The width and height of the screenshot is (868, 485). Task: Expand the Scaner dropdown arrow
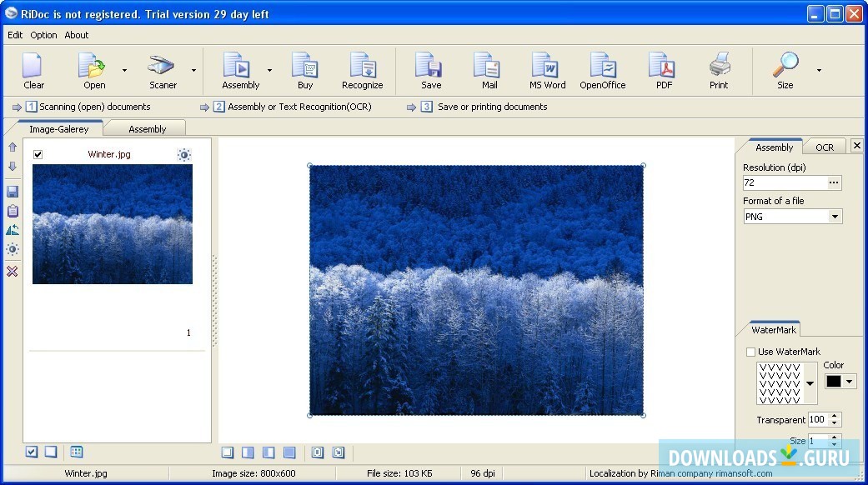click(x=193, y=70)
